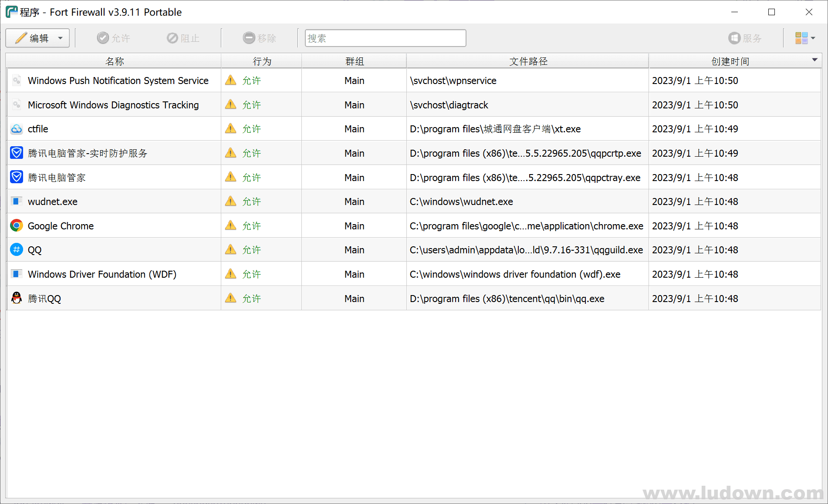The height and width of the screenshot is (504, 828).
Task: Maximize the Fort Firewall window
Action: pos(772,12)
